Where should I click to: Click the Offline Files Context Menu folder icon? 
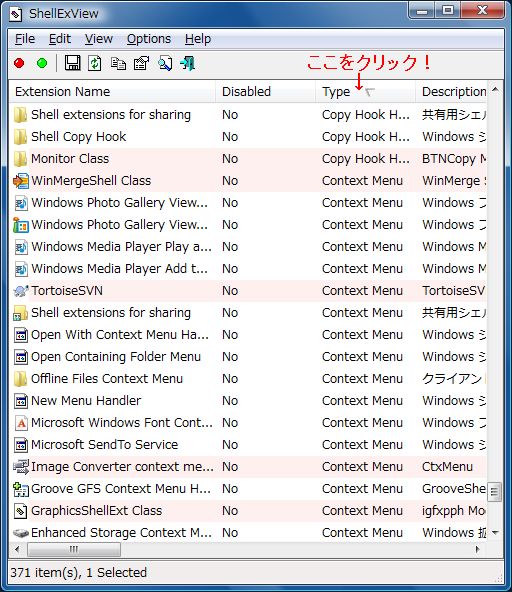click(20, 379)
